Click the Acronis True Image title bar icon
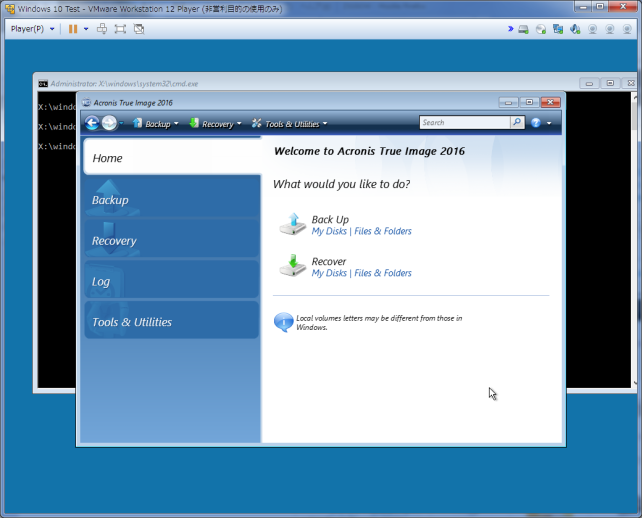Screen dimensions: 642x518 pos(86,102)
